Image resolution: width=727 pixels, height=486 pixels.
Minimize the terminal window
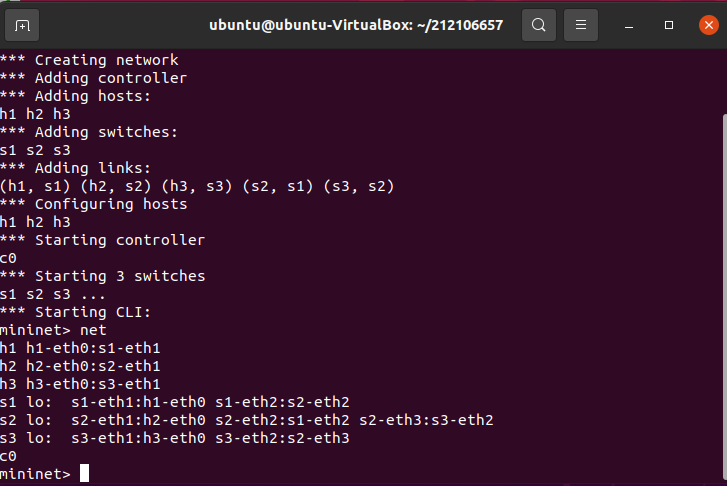pyautogui.click(x=631, y=24)
